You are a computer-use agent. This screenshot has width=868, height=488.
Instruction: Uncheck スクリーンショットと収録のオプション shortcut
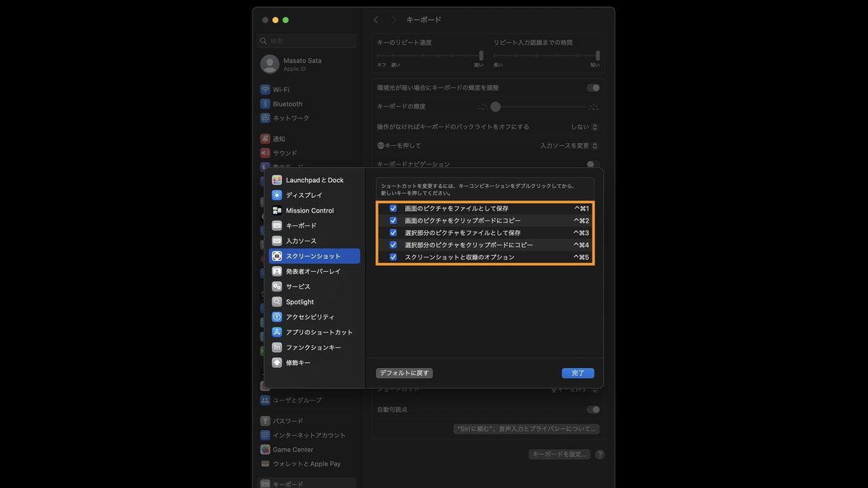pyautogui.click(x=391, y=257)
